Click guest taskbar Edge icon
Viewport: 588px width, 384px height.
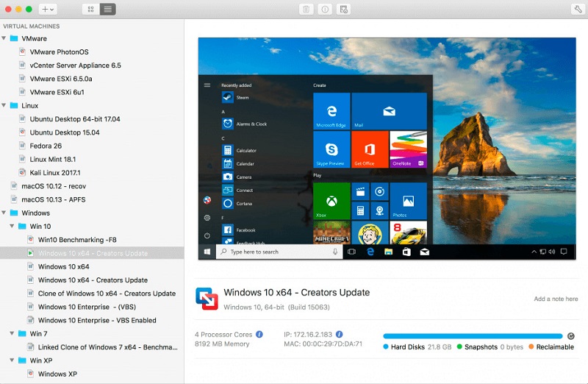tap(370, 252)
